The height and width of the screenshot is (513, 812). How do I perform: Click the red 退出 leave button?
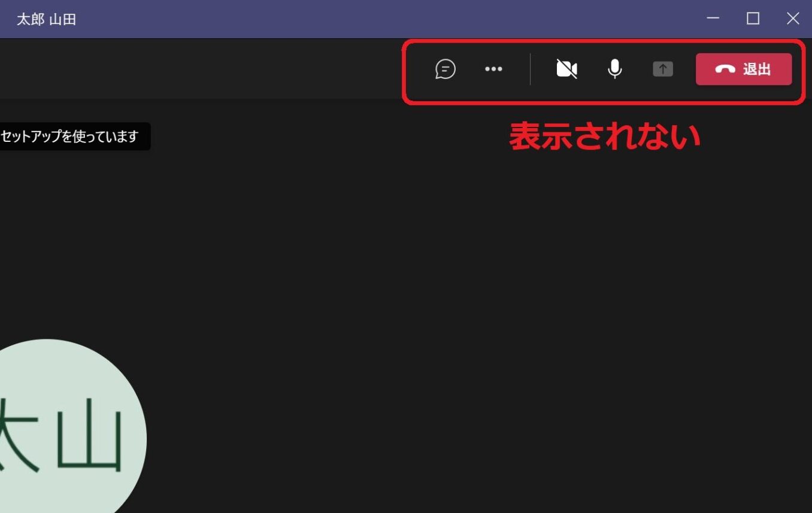[x=744, y=69]
